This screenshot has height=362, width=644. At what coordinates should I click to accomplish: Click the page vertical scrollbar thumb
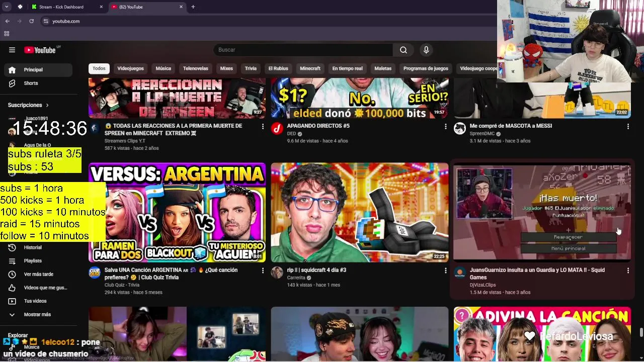click(641, 333)
